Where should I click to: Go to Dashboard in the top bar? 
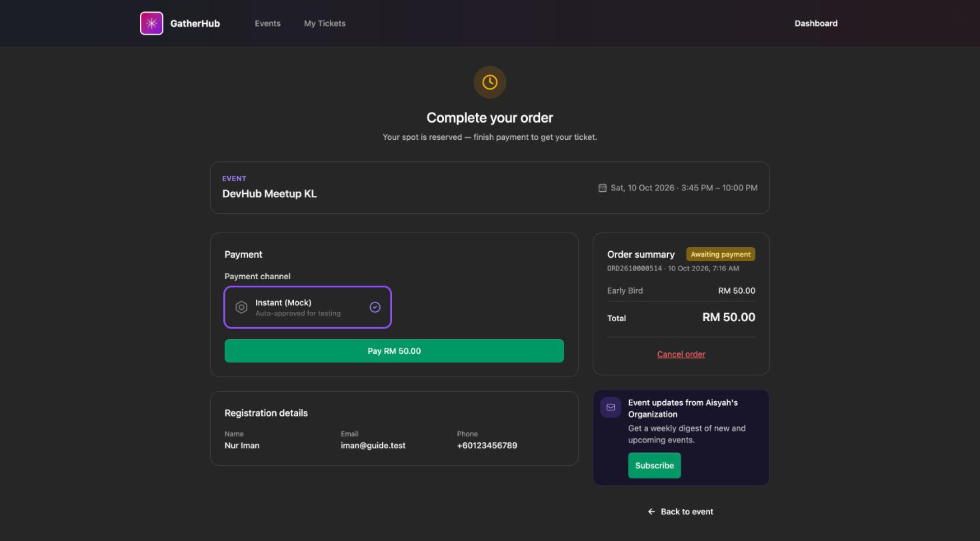(816, 23)
